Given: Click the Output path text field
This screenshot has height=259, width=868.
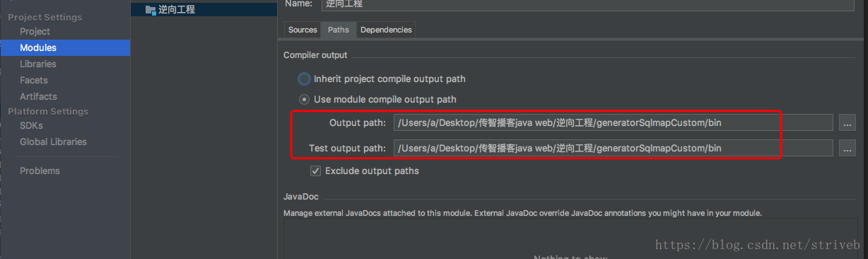Looking at the screenshot, I should (x=614, y=122).
